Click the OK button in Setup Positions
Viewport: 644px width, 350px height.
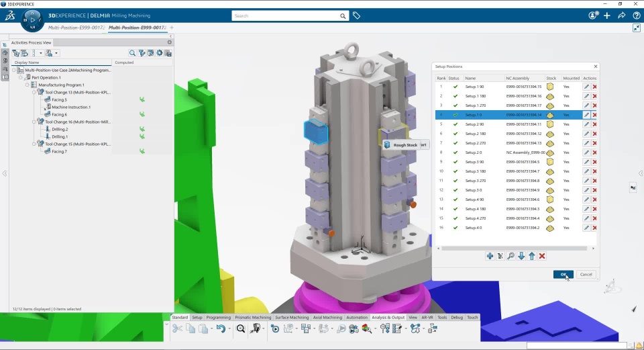pos(563,274)
